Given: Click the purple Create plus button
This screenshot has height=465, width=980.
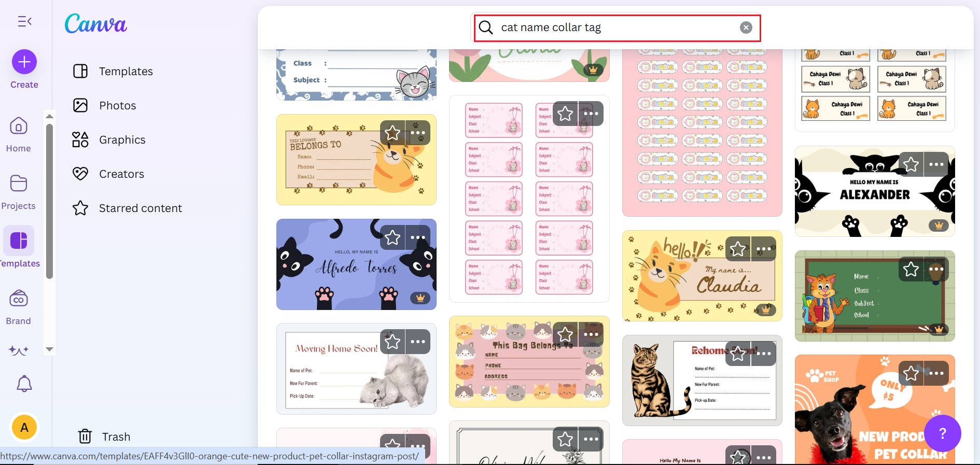Looking at the screenshot, I should tap(24, 62).
